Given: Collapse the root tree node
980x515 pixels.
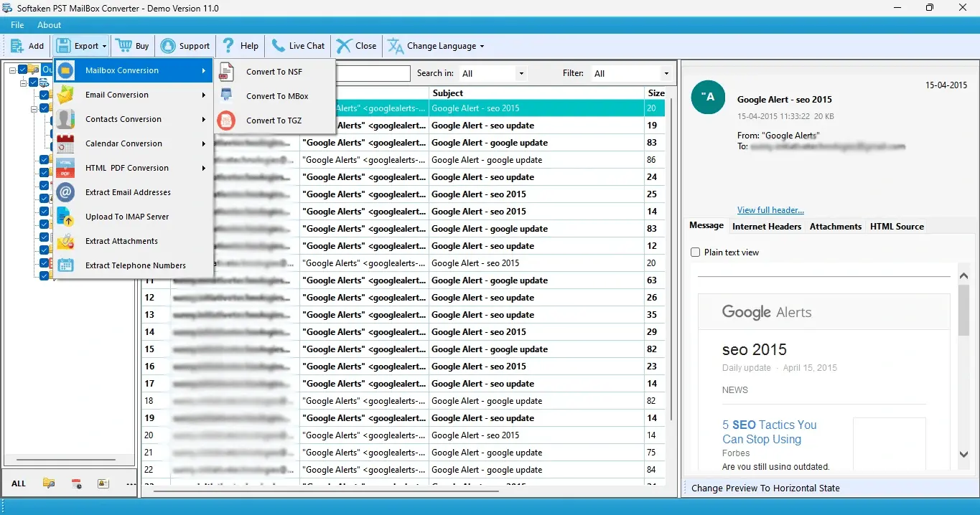Looking at the screenshot, I should click(12, 70).
